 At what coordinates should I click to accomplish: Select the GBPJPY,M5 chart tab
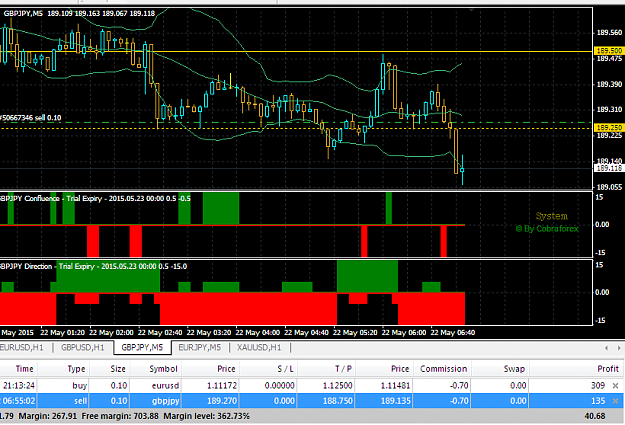point(142,348)
